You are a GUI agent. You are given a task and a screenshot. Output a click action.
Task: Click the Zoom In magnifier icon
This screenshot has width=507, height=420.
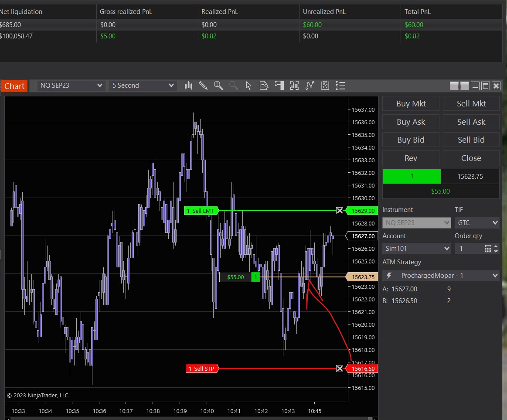point(218,86)
